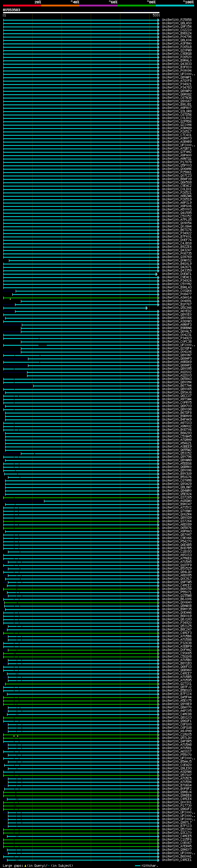Click the yellow large-gap triangle in legend
The image size is (197, 868).
point(25,865)
